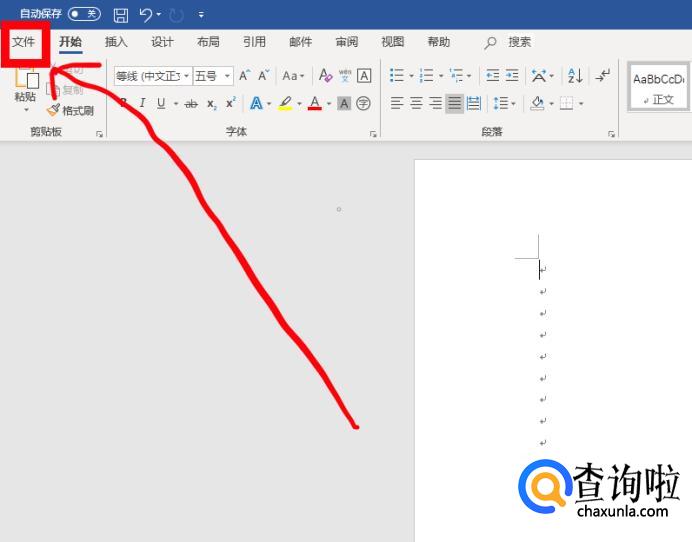Customize Quick Access Toolbar dropdown

click(x=201, y=15)
